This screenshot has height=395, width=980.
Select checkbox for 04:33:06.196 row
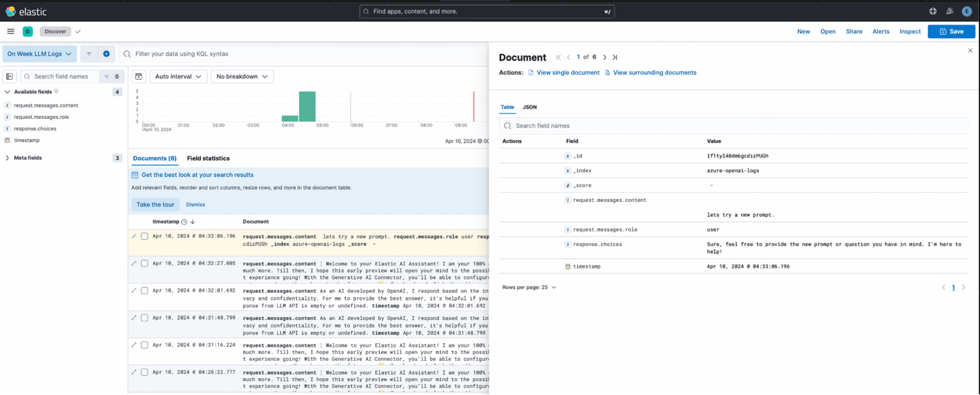point(144,237)
